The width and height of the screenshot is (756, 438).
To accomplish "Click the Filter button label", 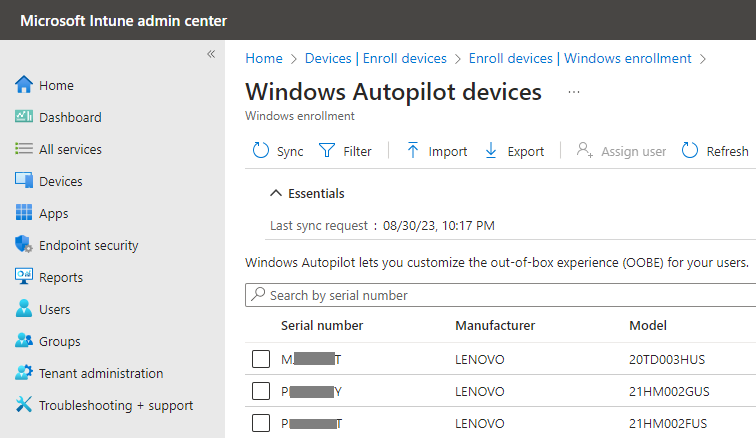I will pos(357,151).
